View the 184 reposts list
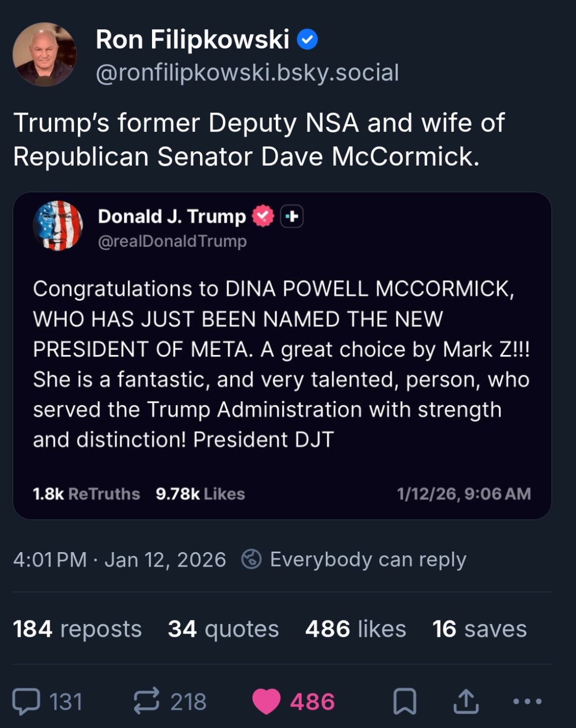576x728 pixels. coord(77,629)
